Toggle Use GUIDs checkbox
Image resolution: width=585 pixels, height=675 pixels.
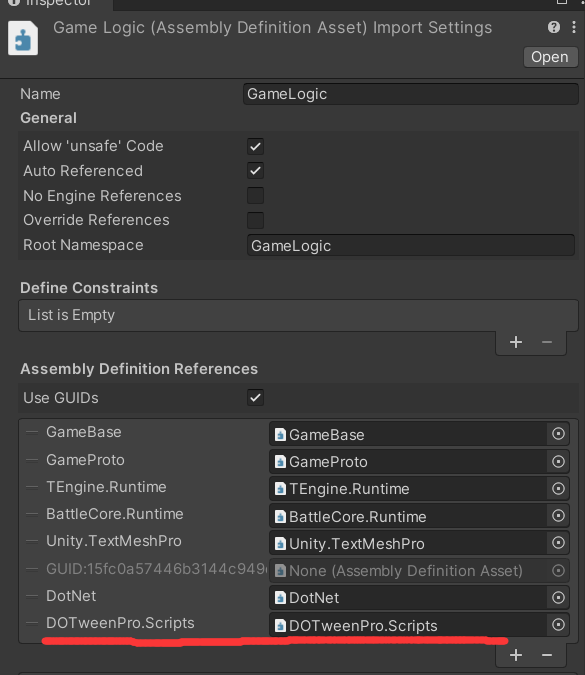(255, 397)
